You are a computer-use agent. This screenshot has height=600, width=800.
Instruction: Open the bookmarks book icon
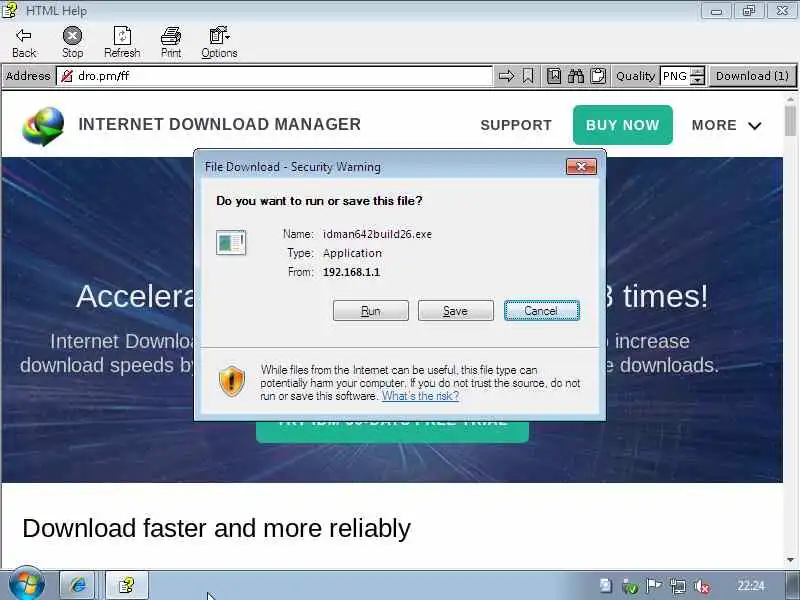point(554,76)
